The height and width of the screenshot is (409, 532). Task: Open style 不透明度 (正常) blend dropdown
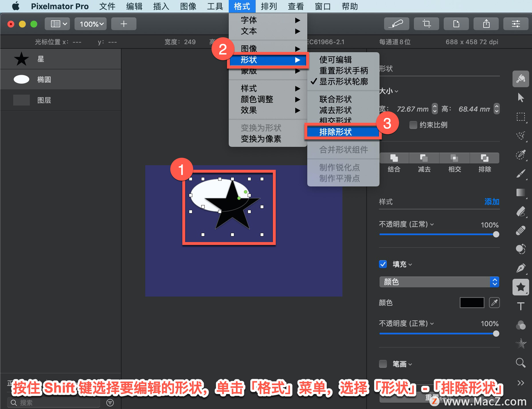point(406,224)
